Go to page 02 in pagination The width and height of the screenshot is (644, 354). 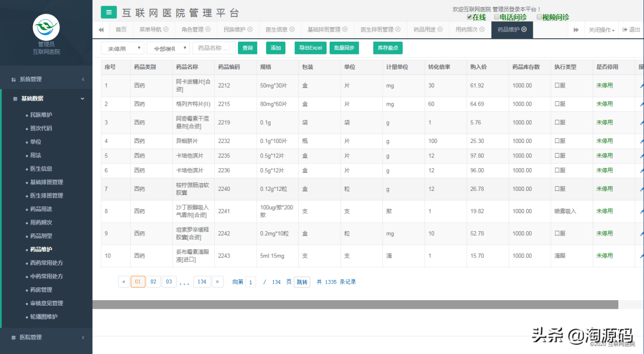153,281
